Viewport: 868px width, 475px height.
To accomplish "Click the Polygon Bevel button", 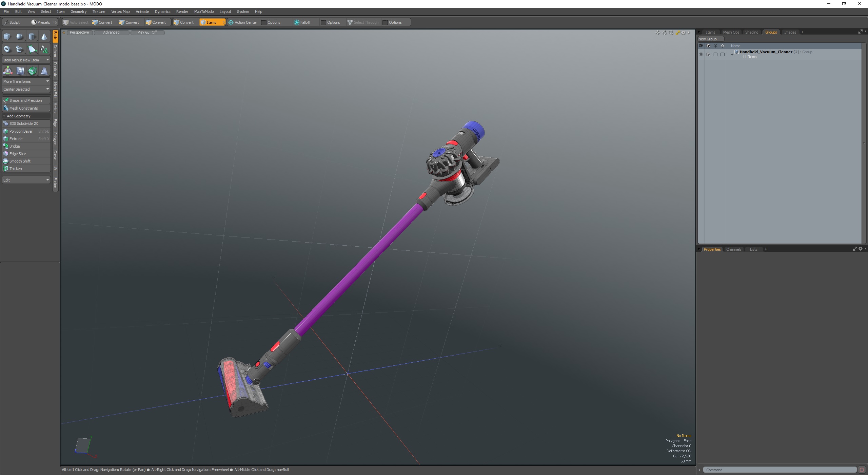I will pos(21,131).
